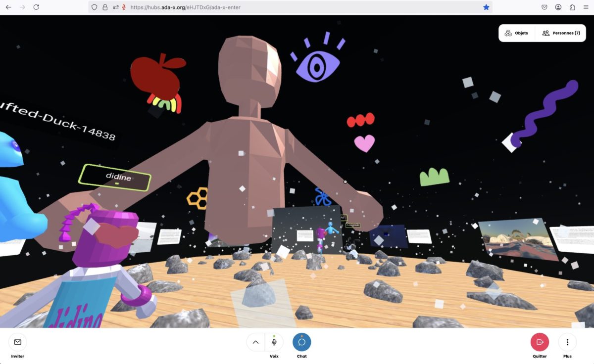Open the Firefox account icon

point(558,7)
